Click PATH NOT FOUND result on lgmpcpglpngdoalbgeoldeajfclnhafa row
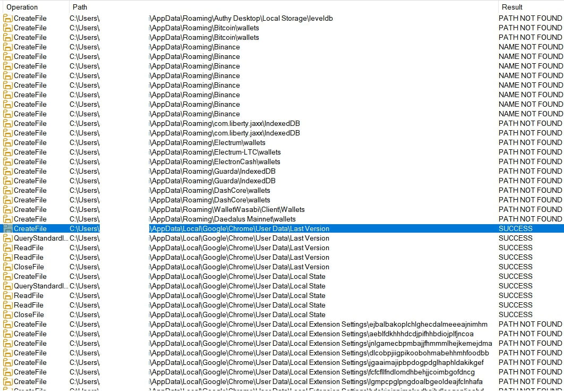564x392 pixels. pos(530,381)
